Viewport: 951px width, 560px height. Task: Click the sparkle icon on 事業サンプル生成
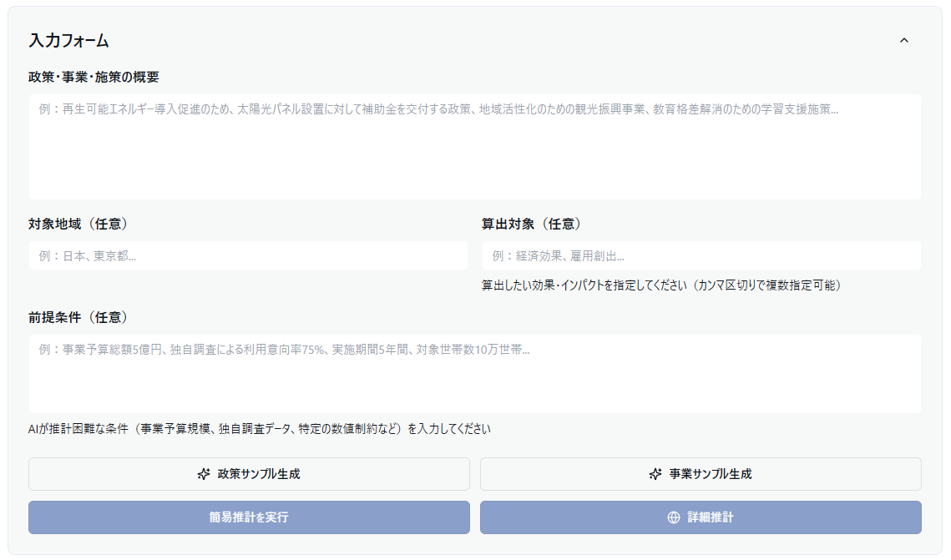(x=655, y=474)
